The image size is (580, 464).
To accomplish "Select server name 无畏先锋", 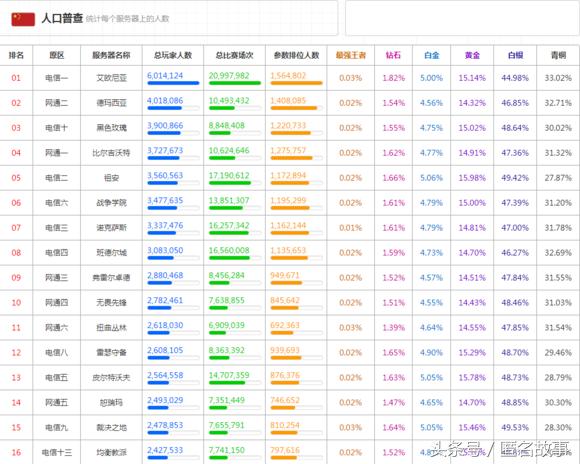I will [x=111, y=303].
